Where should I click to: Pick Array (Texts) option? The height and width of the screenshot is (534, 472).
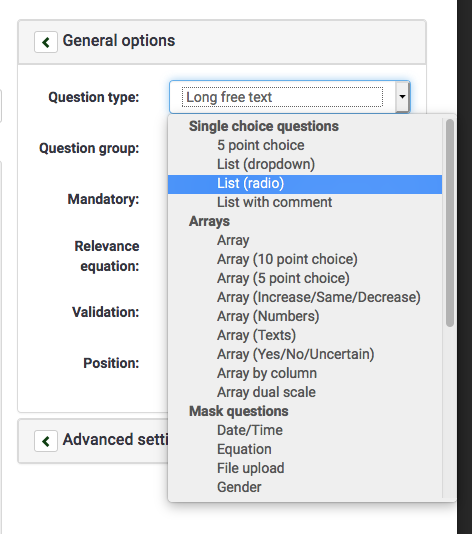[256, 335]
